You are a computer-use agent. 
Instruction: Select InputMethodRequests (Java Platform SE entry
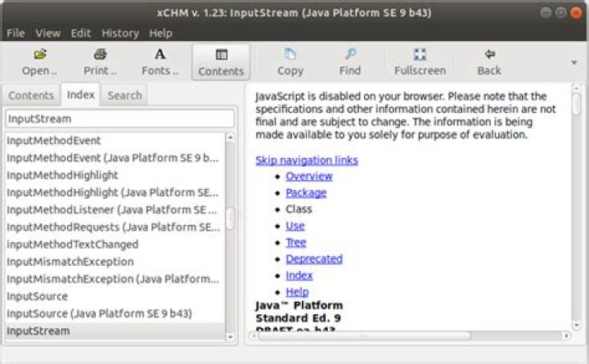[x=114, y=227]
